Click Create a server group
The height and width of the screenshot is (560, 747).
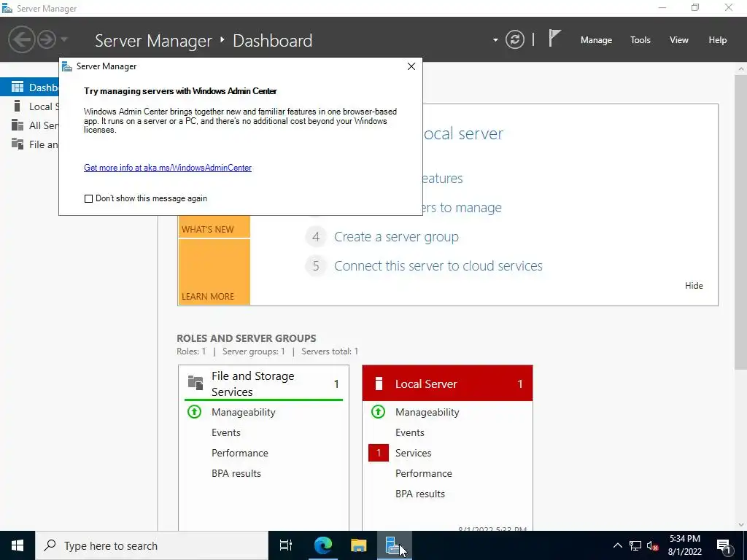click(396, 237)
